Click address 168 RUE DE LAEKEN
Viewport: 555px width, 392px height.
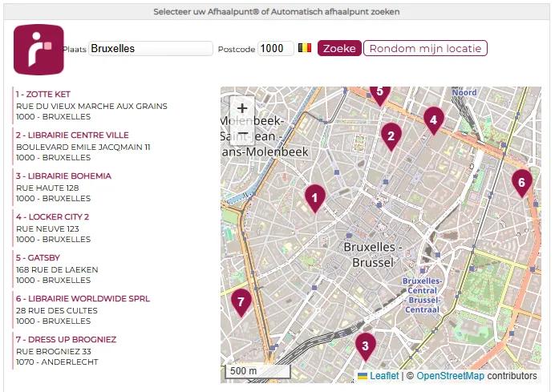click(x=57, y=269)
